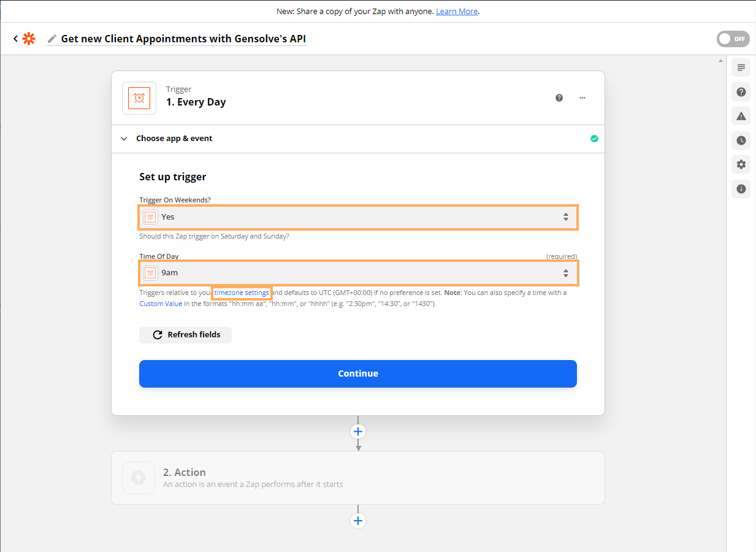756x552 pixels.
Task: Click the blue Continue button
Action: point(358,374)
